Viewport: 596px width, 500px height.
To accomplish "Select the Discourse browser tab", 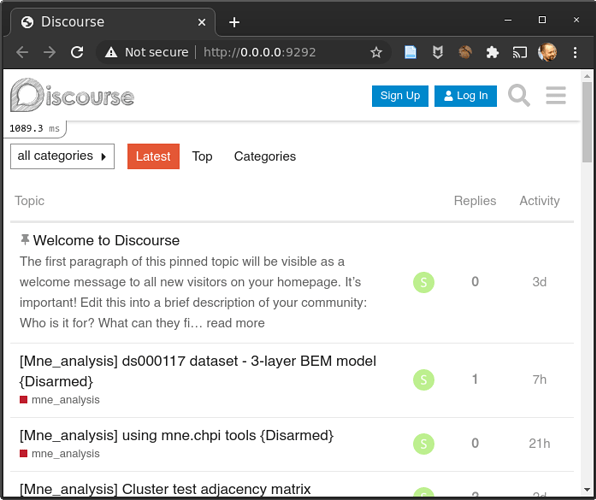I will [113, 22].
